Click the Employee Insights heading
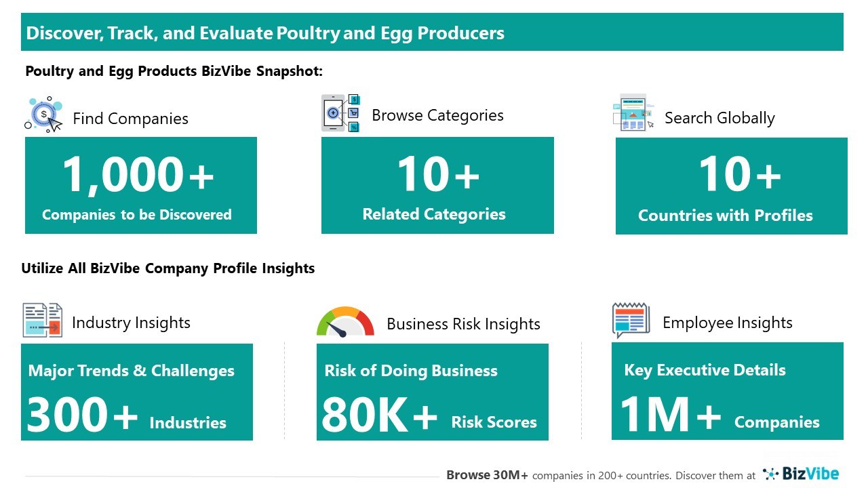Image resolution: width=868 pixels, height=488 pixels. pyautogui.click(x=727, y=323)
